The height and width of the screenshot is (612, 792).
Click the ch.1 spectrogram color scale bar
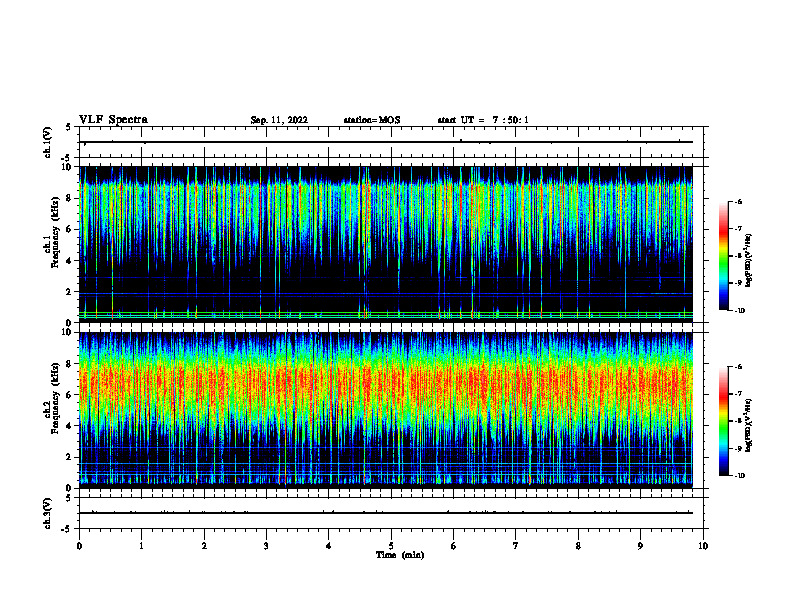[x=723, y=255]
